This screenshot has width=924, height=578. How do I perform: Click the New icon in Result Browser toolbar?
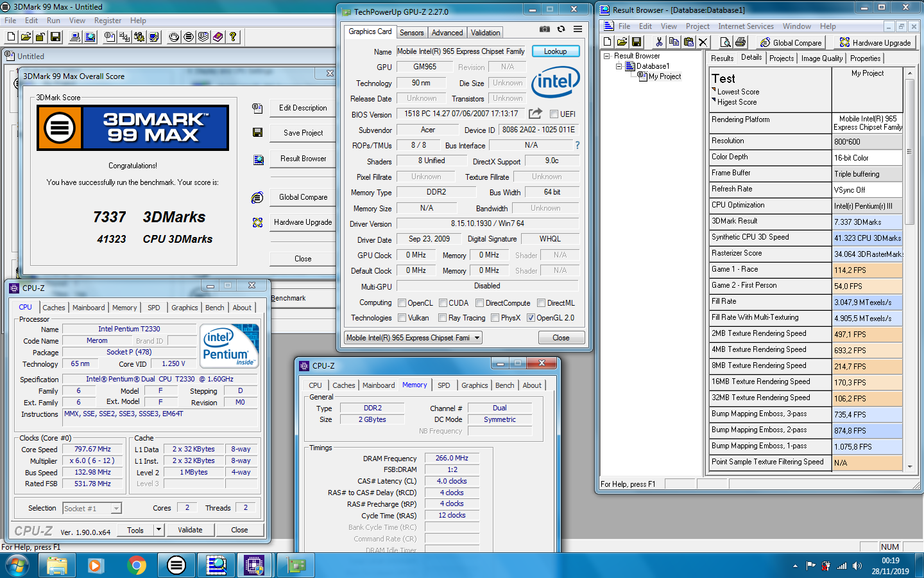(608, 42)
